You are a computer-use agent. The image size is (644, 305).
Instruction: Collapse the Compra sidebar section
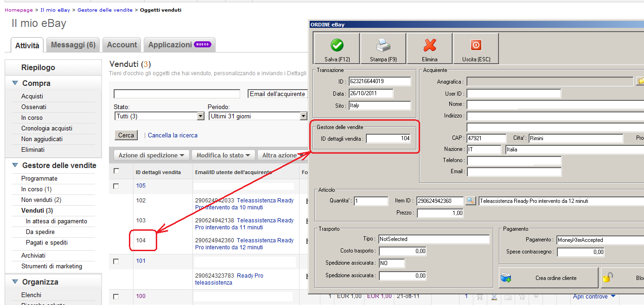pos(15,83)
